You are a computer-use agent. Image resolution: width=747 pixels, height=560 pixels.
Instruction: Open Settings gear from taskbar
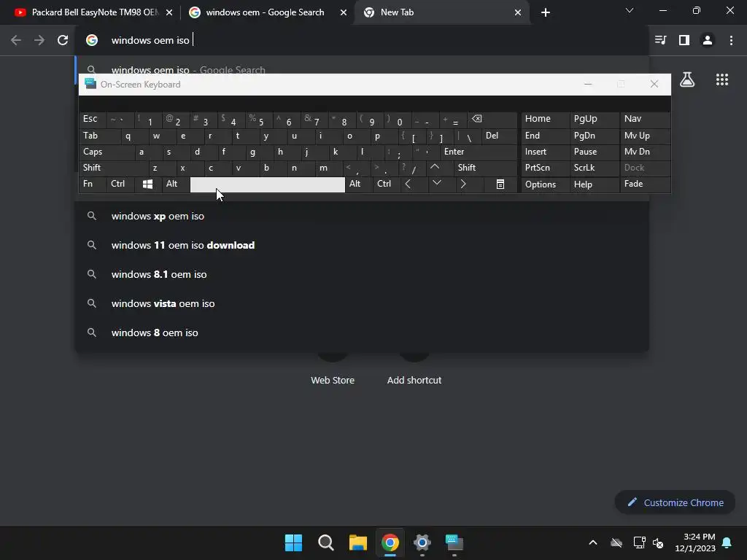coord(422,542)
